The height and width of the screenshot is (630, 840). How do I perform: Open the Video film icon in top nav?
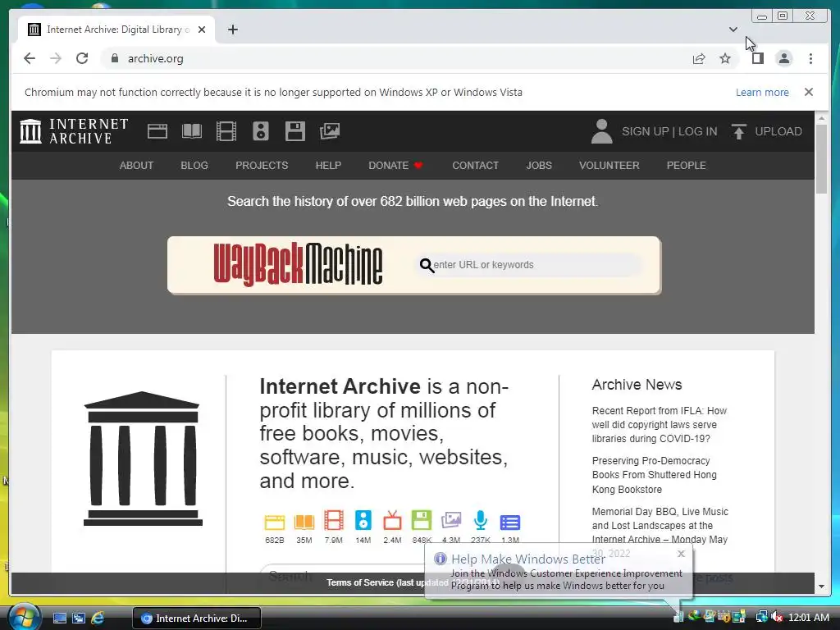point(226,131)
